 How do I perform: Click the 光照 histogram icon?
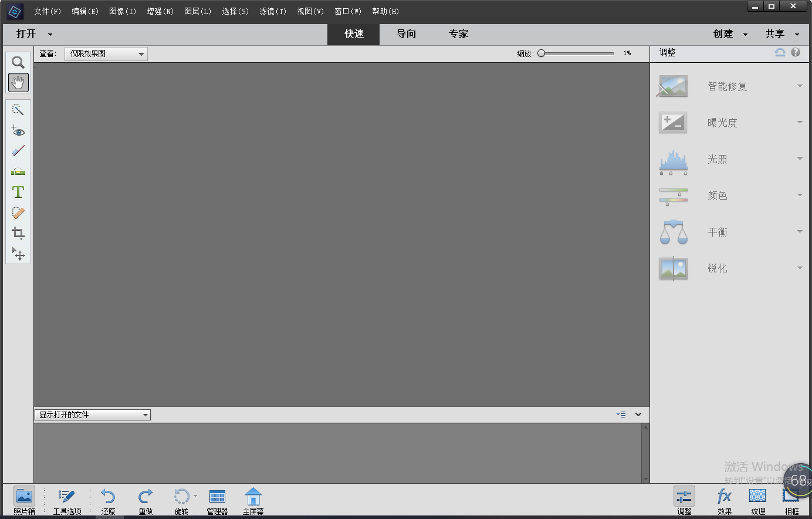click(673, 163)
